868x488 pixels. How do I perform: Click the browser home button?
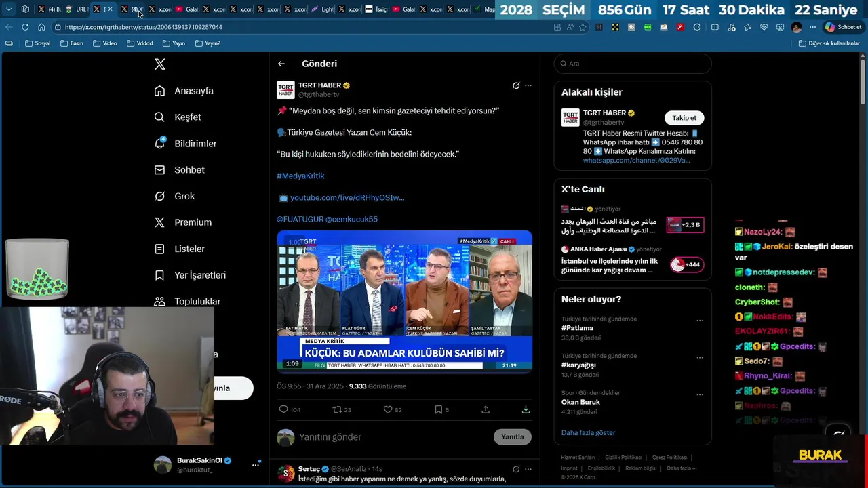[x=41, y=27]
